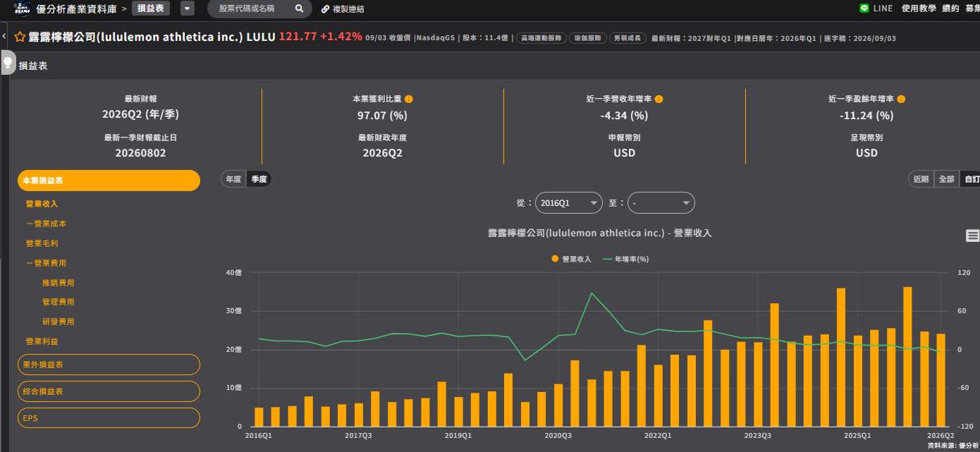Screen dimensions: 980x452
Task: Click the 2026Q2 revenue bar
Action: click(941, 379)
